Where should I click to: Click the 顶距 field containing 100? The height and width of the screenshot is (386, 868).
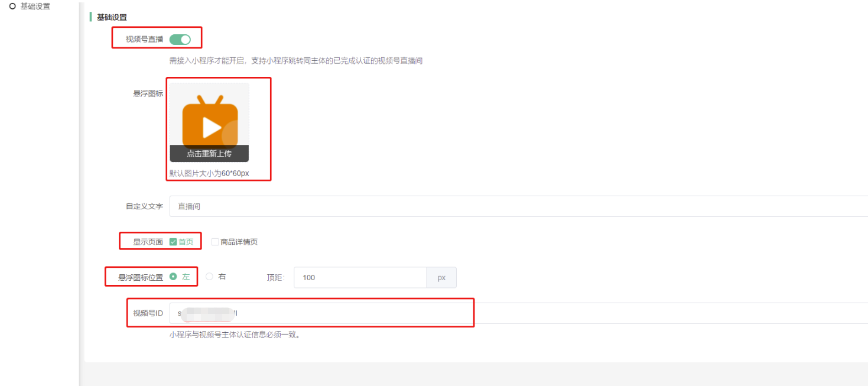pyautogui.click(x=360, y=277)
